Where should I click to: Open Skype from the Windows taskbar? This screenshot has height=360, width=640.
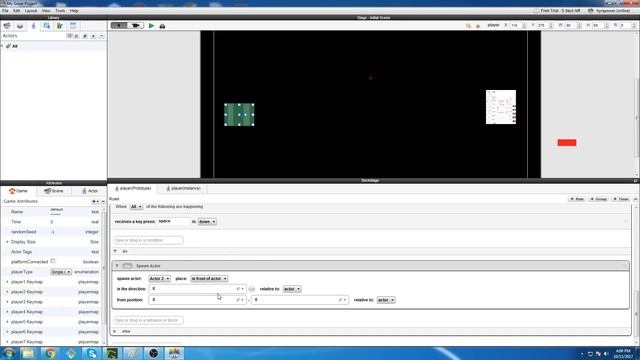pyautogui.click(x=92, y=353)
